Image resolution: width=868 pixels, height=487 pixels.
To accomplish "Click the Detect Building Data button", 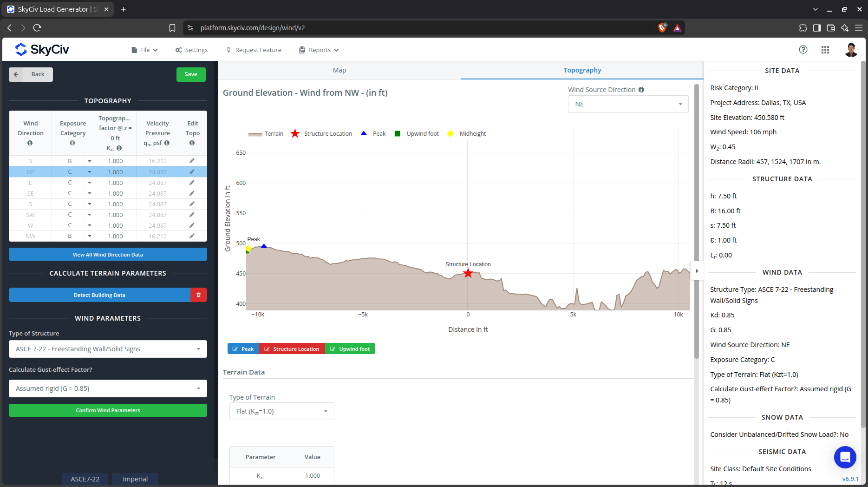I will (x=99, y=295).
